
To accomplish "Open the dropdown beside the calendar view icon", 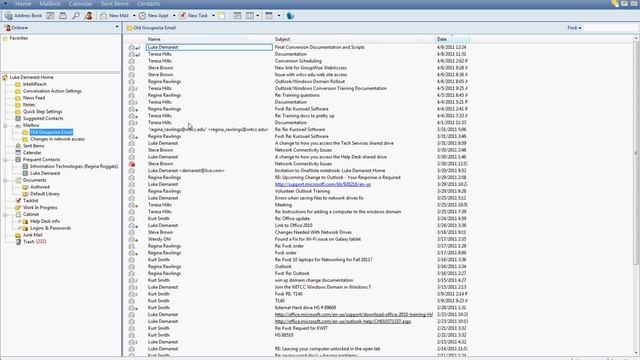I will coord(279,16).
